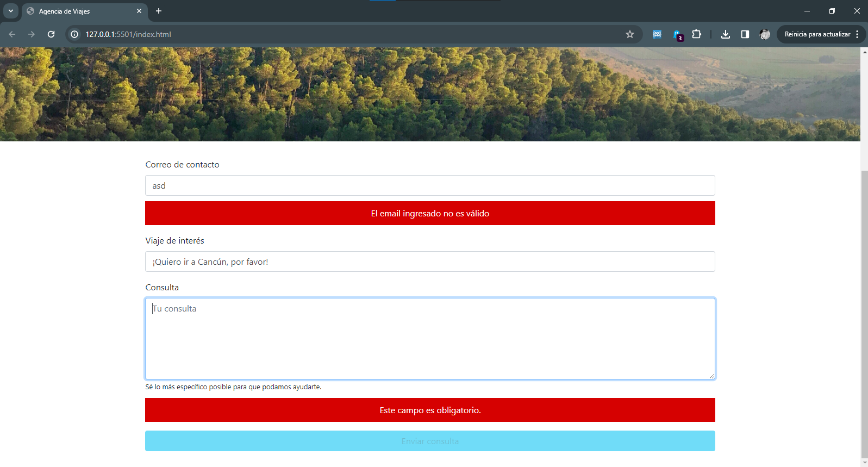The image size is (868, 467).
Task: Open the Extensions puzzle icon
Action: (696, 34)
